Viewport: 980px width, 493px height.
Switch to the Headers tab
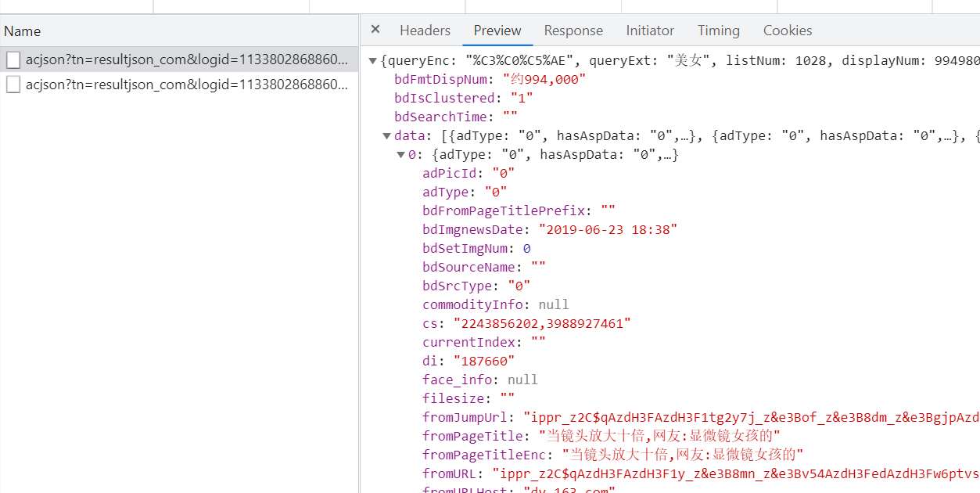[425, 31]
